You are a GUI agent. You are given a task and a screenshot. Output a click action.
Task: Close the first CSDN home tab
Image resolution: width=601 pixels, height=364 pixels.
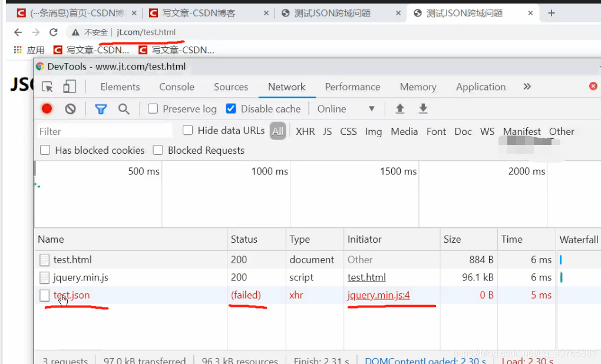(134, 13)
